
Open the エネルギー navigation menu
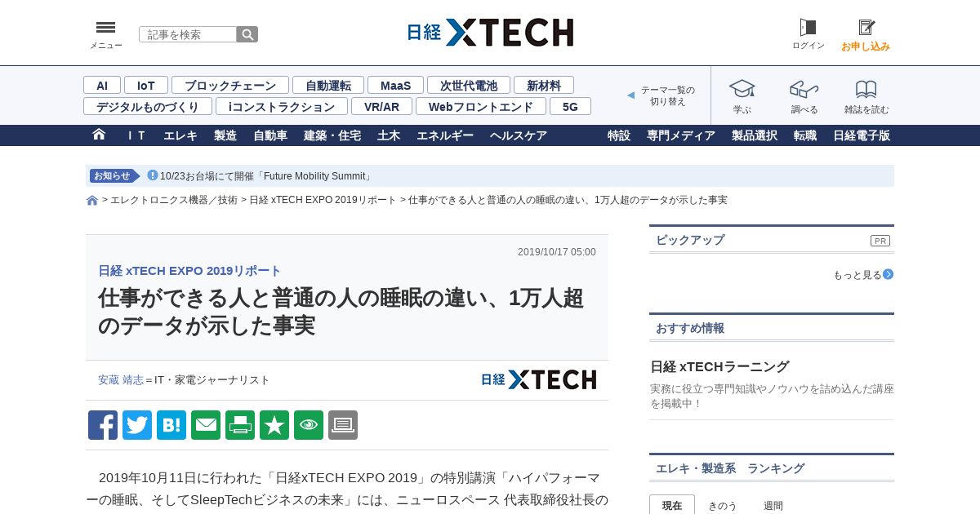click(445, 135)
